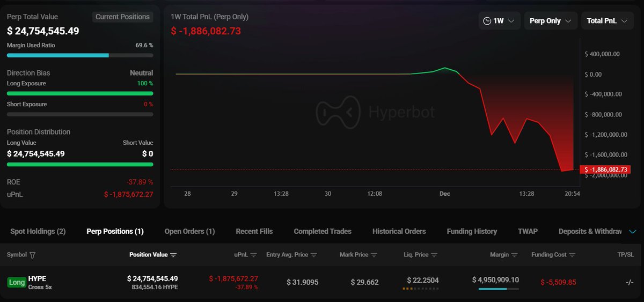View the Historical Orders tab
Viewport: 644px width, 302px height.
coord(399,231)
